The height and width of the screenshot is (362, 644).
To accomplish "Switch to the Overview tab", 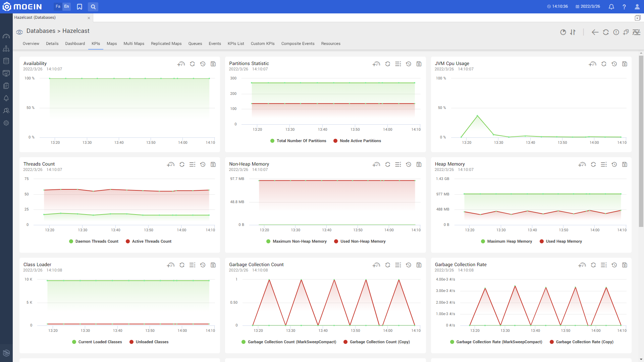I will pos(31,44).
